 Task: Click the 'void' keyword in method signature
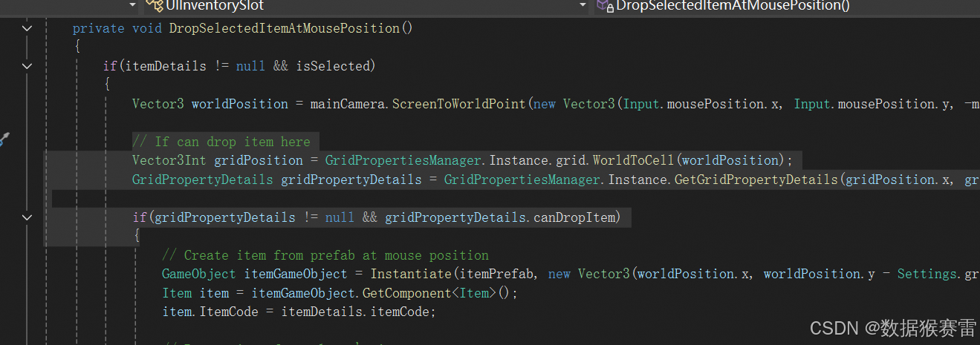(147, 28)
